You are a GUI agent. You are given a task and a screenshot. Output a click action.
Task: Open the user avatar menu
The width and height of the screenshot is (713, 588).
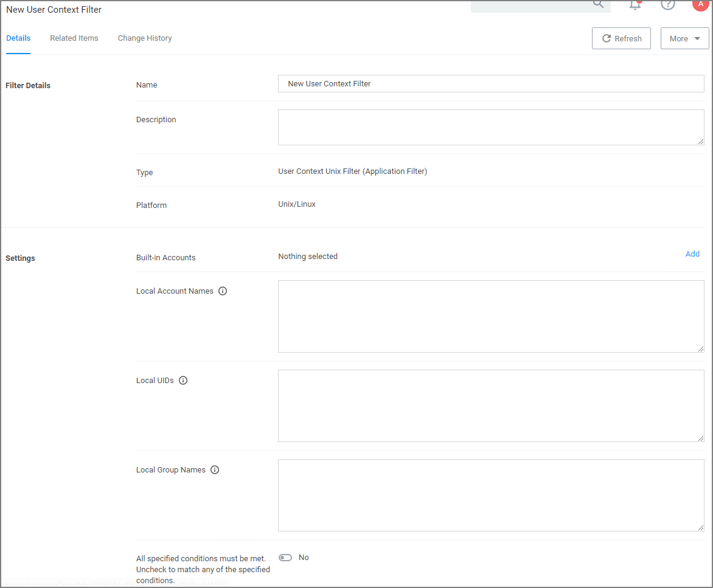coord(700,4)
